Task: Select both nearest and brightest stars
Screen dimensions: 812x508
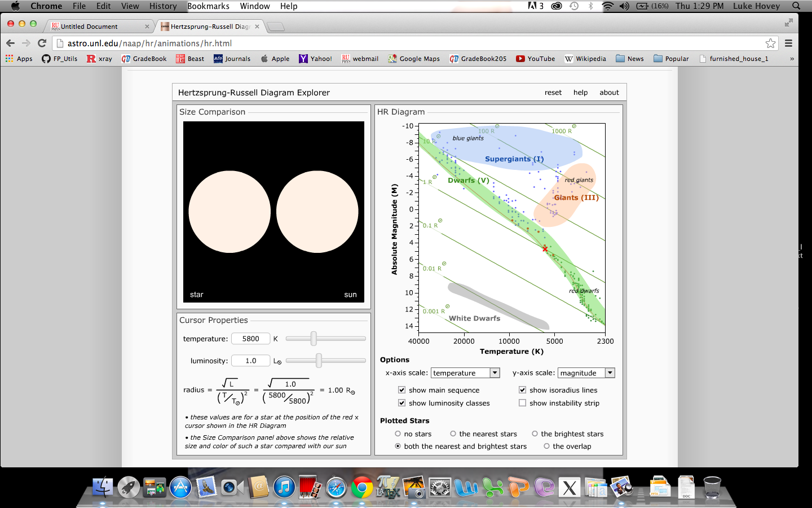Action: [398, 446]
